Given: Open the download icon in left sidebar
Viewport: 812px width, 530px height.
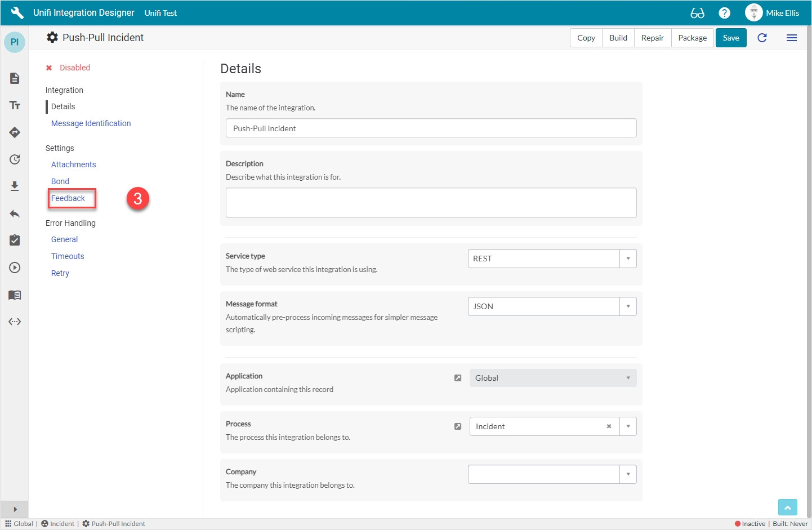Looking at the screenshot, I should click(15, 186).
